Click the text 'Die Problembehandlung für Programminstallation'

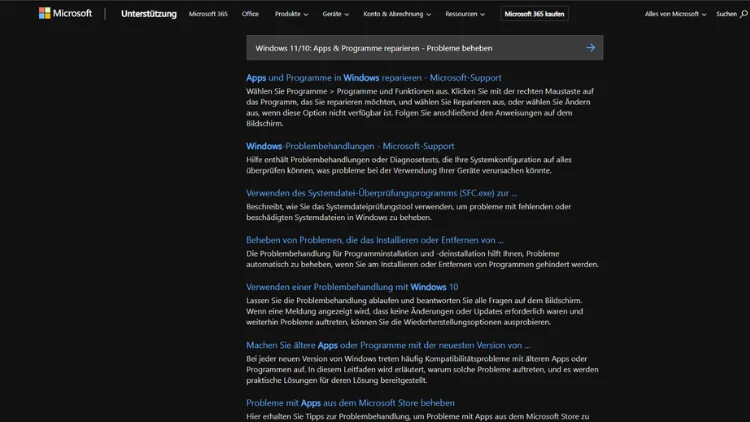click(x=333, y=254)
